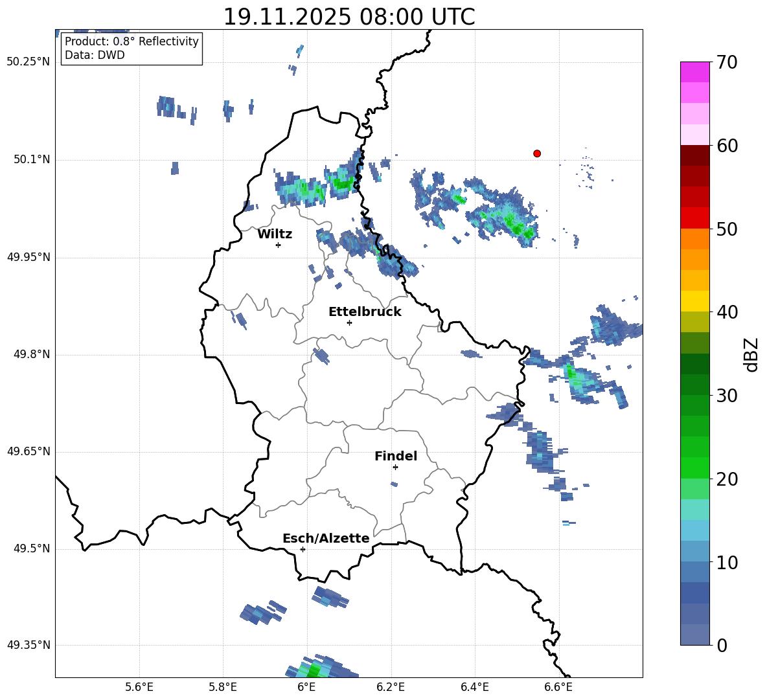Click the magenta top colorbar segment

(695, 73)
